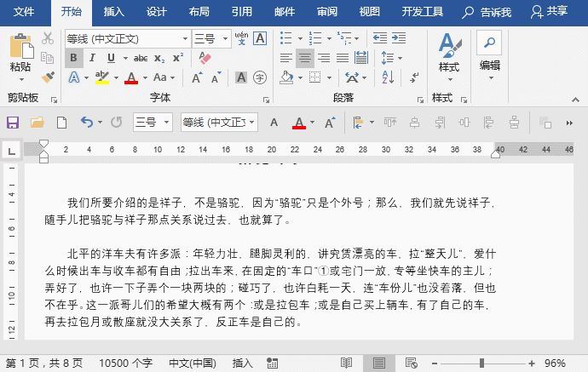The width and height of the screenshot is (588, 372).
Task: Toggle center paragraph alignment
Action: [x=304, y=58]
